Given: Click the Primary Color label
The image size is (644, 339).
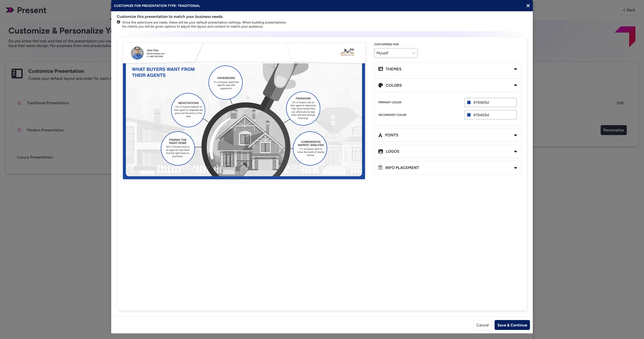Looking at the screenshot, I should (389, 102).
